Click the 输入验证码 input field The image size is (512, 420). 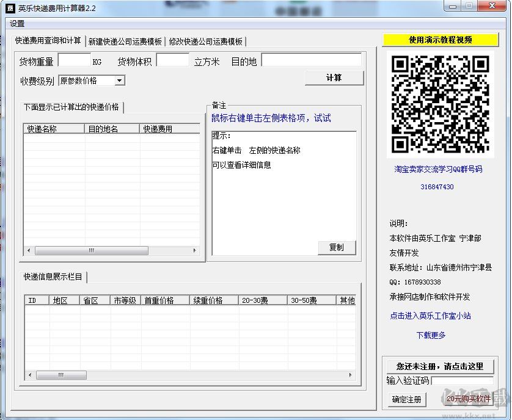click(461, 381)
